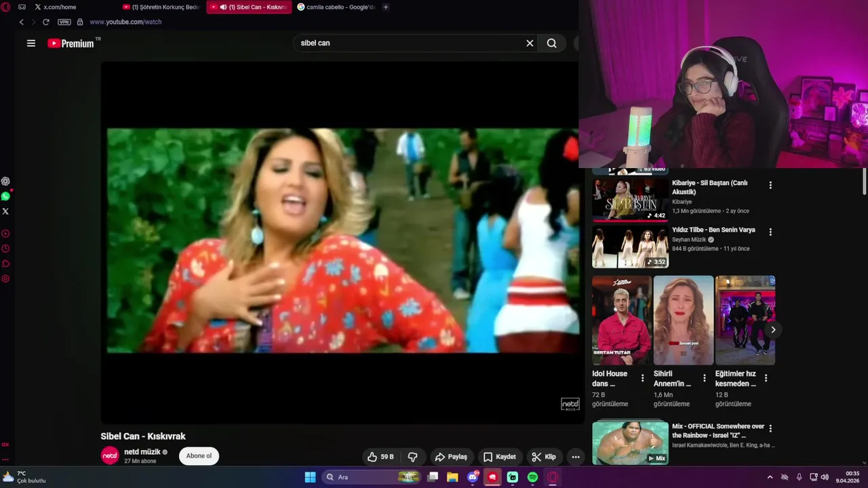868x488 pixels.
Task: Mute the tab via the speaker icon
Action: (223, 7)
